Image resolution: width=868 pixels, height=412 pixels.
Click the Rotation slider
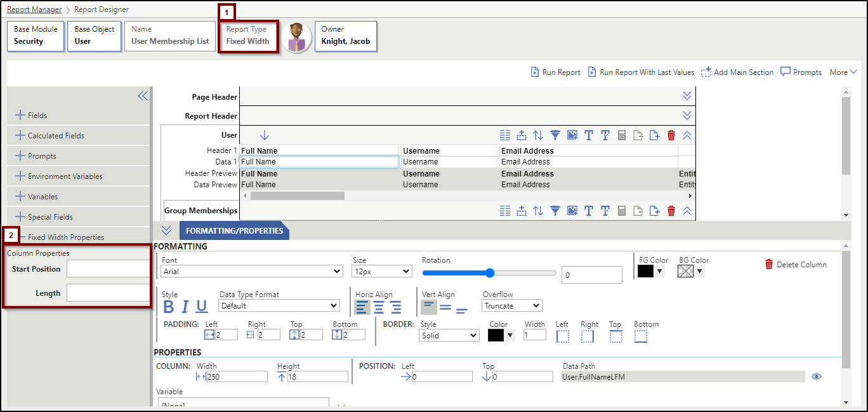click(x=489, y=273)
